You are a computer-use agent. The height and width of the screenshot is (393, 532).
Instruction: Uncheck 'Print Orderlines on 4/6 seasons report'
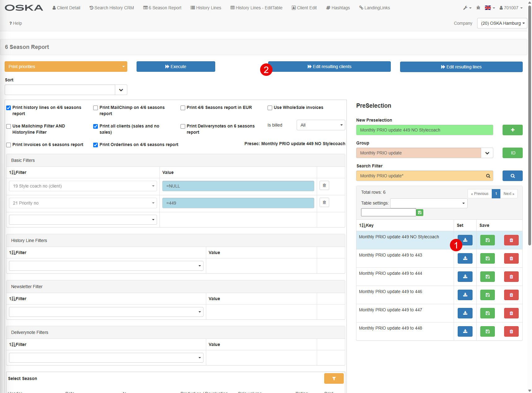[x=96, y=145]
